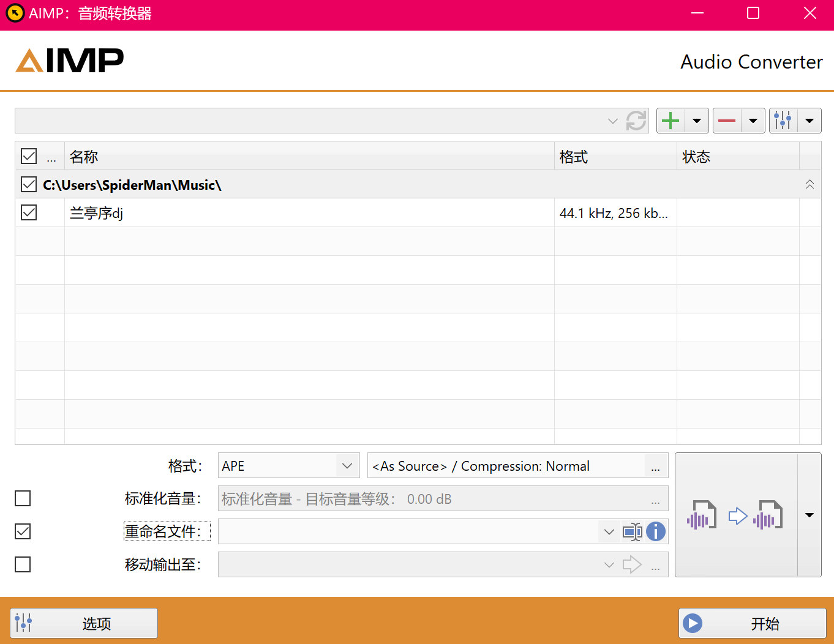The width and height of the screenshot is (834, 644).
Task: Uncheck the 重命名文件 checkbox
Action: (23, 531)
